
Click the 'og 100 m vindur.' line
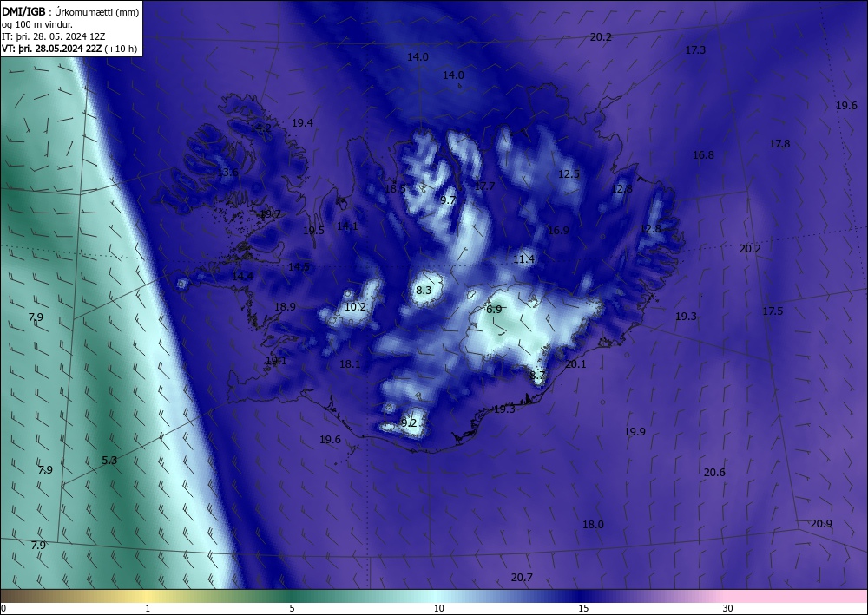coord(37,24)
